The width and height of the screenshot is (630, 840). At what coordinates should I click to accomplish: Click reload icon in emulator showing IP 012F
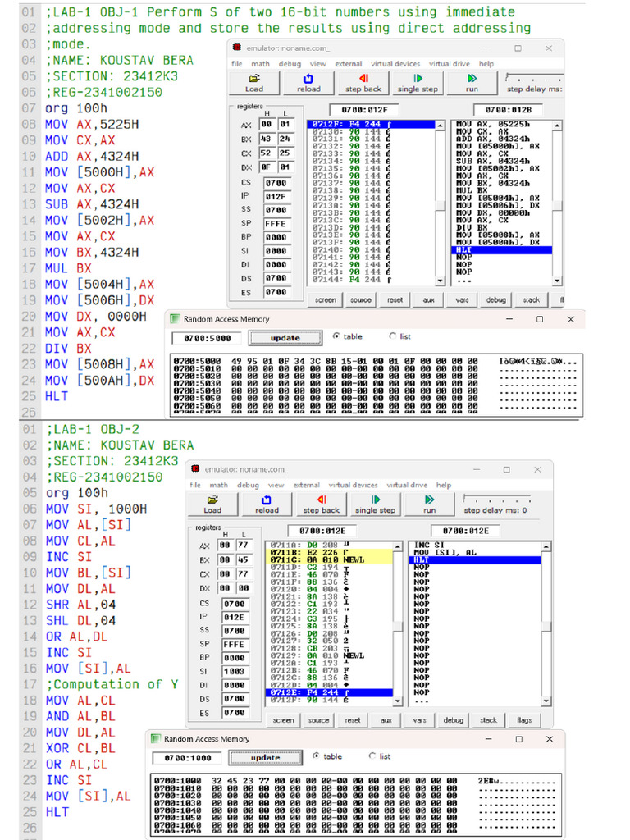coord(308,79)
